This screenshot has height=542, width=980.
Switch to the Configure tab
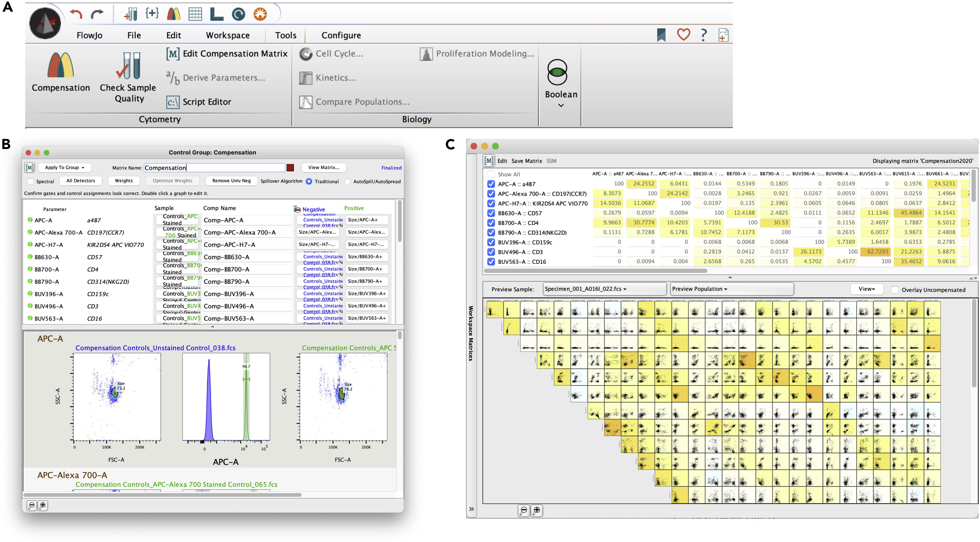(x=341, y=36)
